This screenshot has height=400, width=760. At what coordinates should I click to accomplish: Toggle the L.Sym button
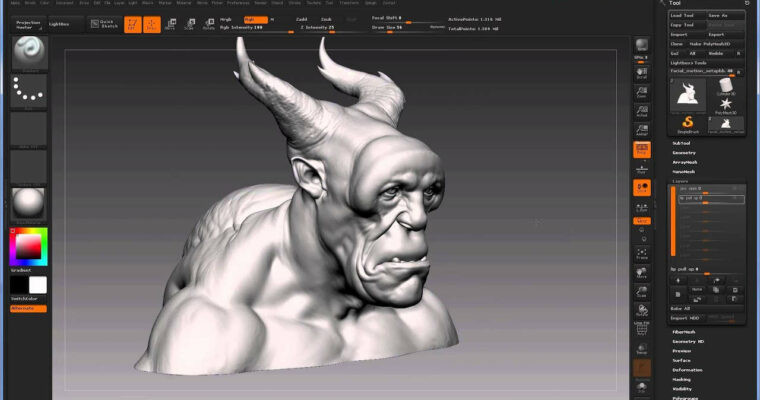642,208
